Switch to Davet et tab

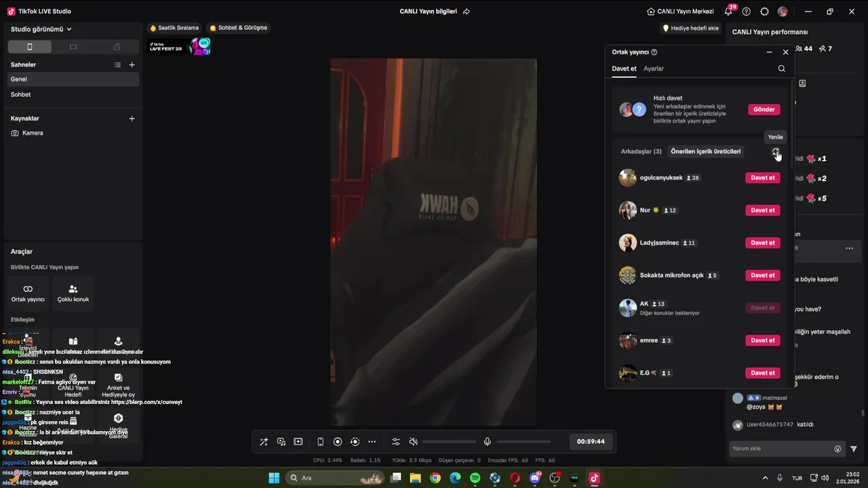[x=624, y=69]
